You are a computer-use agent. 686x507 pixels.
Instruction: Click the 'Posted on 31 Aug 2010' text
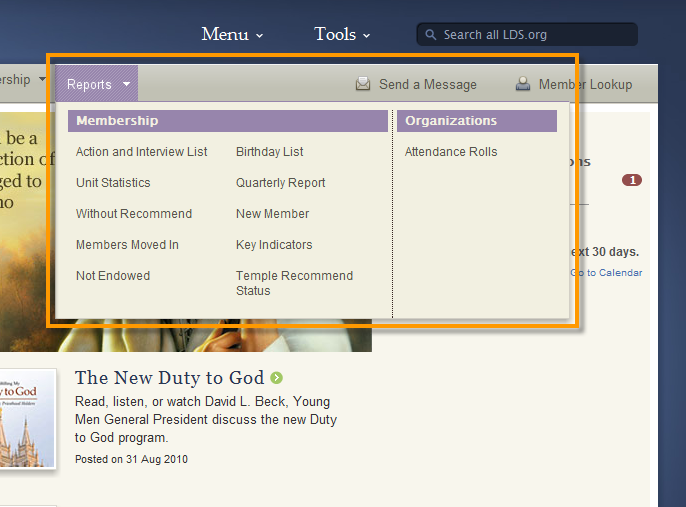tap(131, 459)
